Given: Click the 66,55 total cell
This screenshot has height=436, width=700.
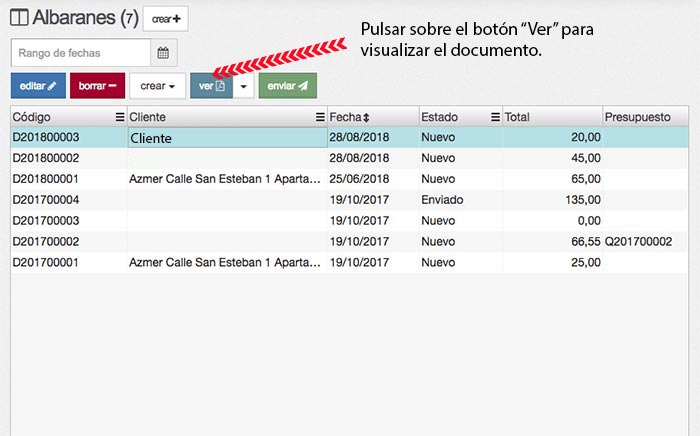Looking at the screenshot, I should click(553, 241).
